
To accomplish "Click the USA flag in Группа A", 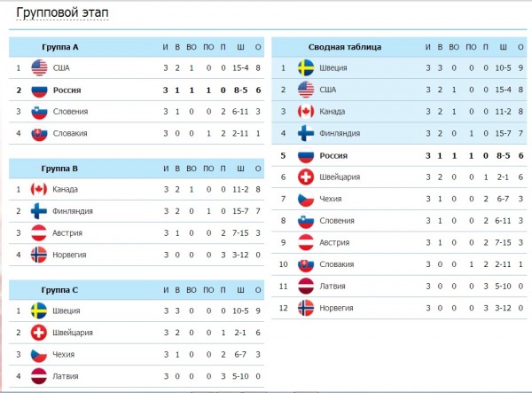I will 39,68.
